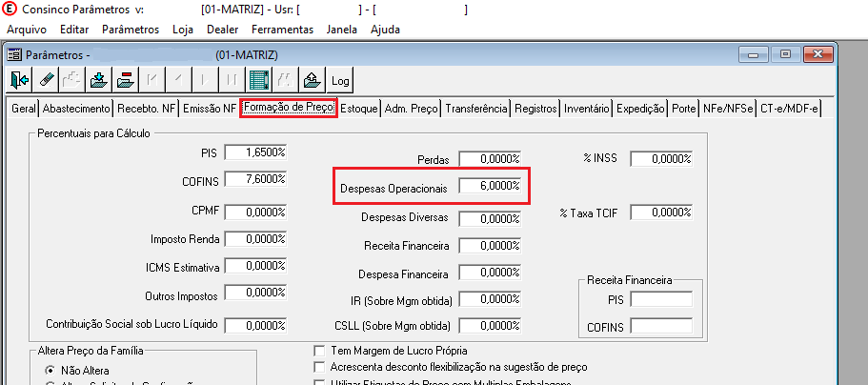Image resolution: width=868 pixels, height=385 pixels.
Task: Switch to the Registros tab
Action: (535, 109)
